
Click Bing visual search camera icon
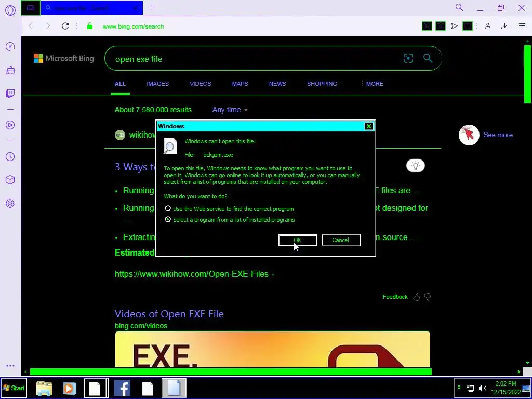[408, 58]
